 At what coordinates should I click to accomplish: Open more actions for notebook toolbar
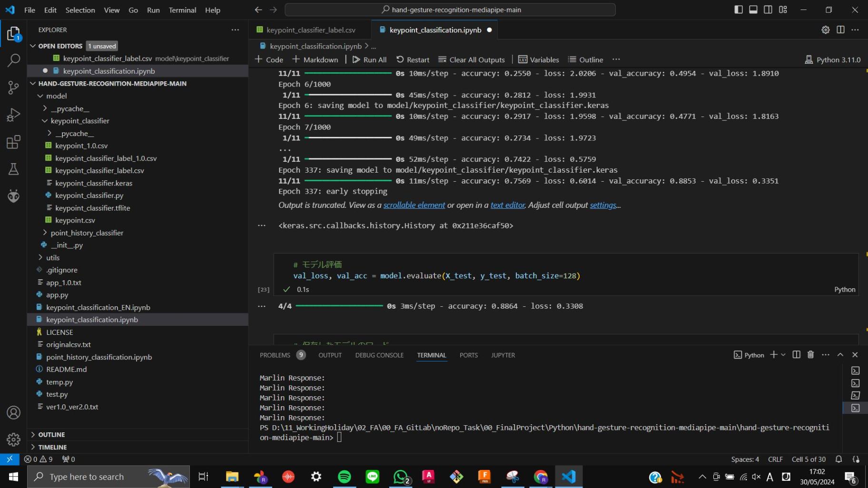[x=616, y=59]
